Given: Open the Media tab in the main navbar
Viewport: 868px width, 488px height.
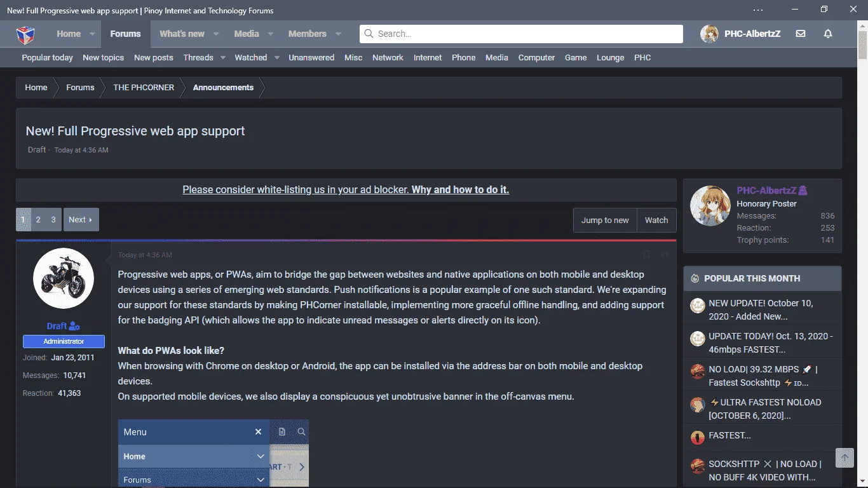Looking at the screenshot, I should coord(247,34).
